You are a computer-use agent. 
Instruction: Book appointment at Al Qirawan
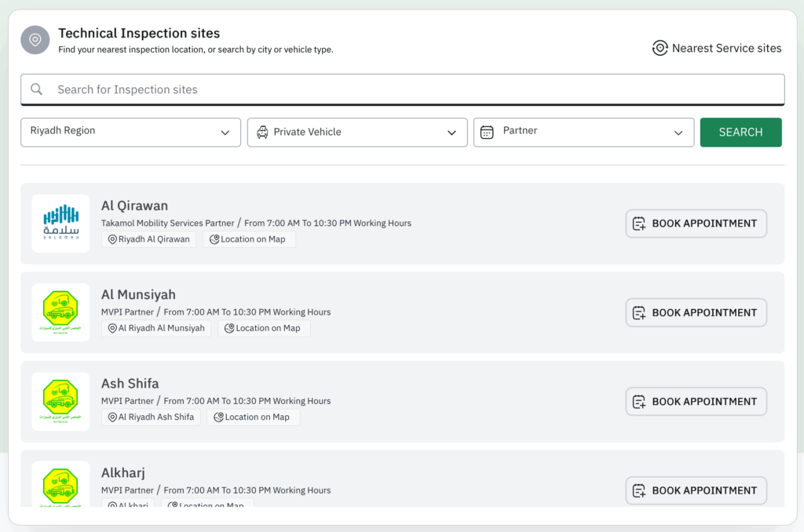click(x=696, y=224)
